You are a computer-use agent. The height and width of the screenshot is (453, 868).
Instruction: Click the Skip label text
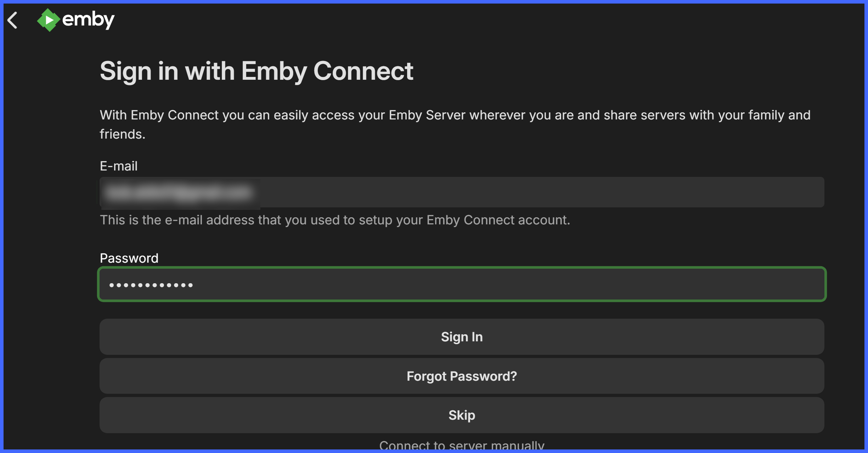pyautogui.click(x=462, y=415)
